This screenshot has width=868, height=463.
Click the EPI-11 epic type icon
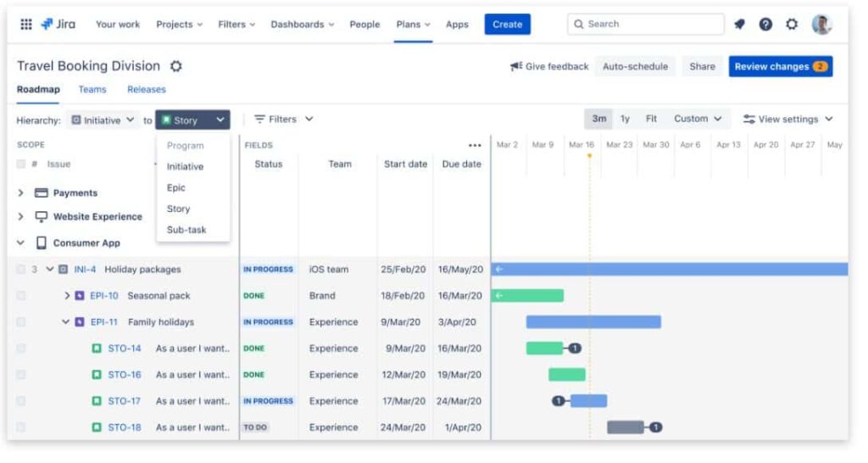point(80,321)
